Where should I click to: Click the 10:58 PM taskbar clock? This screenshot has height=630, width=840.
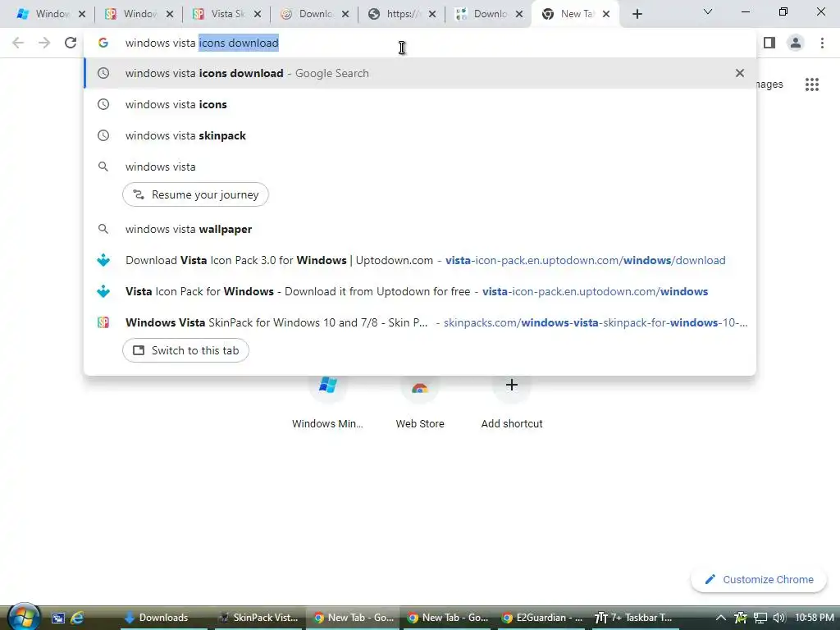815,618
